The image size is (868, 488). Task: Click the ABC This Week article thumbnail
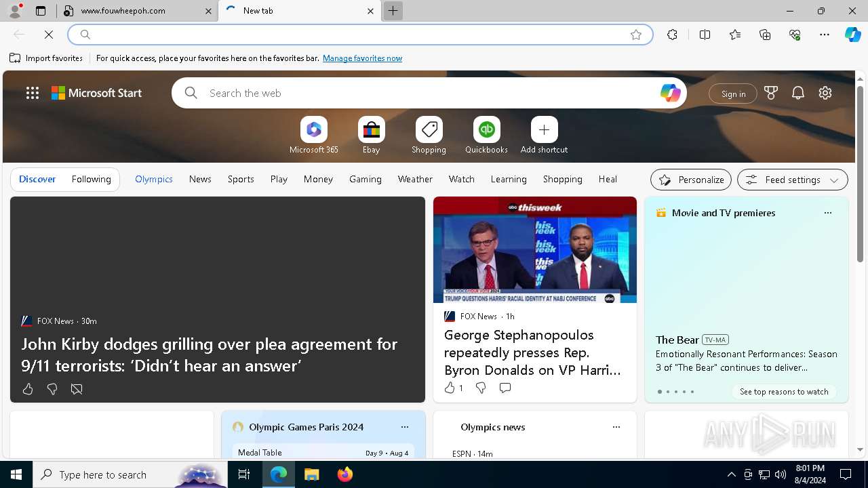click(x=535, y=250)
